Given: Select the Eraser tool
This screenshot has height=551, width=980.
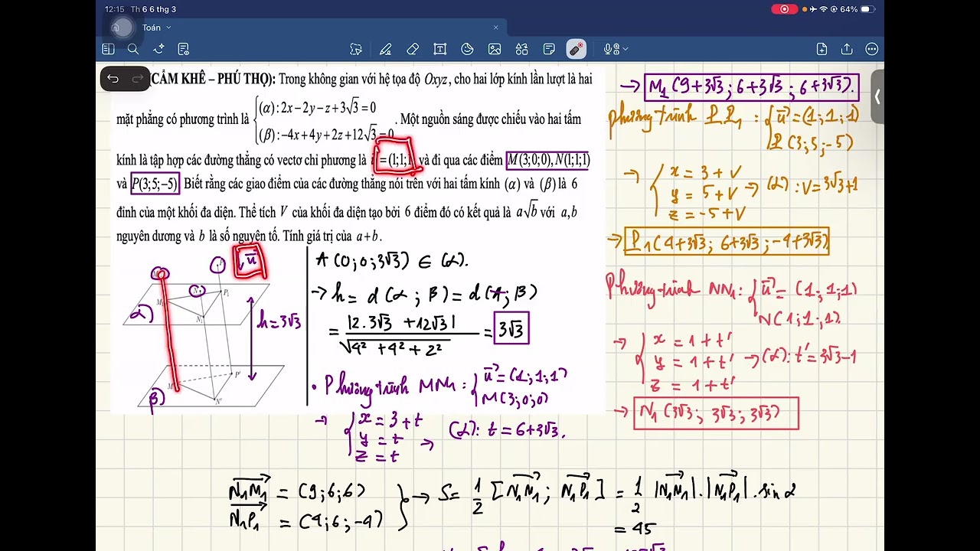Looking at the screenshot, I should [413, 49].
